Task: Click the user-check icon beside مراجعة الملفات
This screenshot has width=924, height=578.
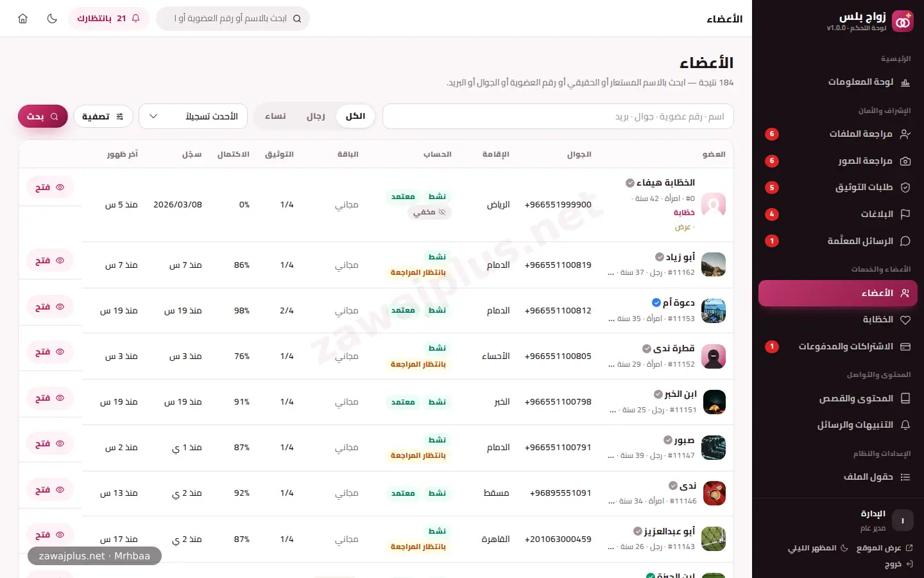Action: coord(905,134)
